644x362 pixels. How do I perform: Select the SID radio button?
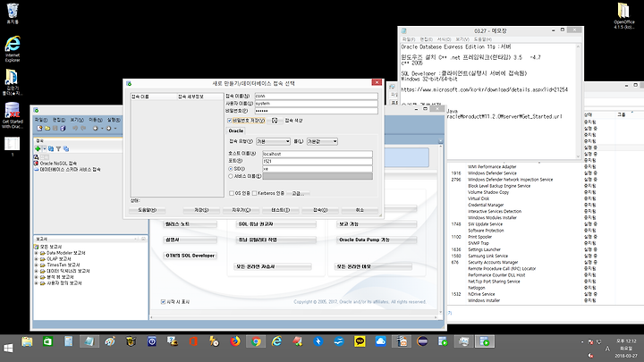pyautogui.click(x=231, y=169)
